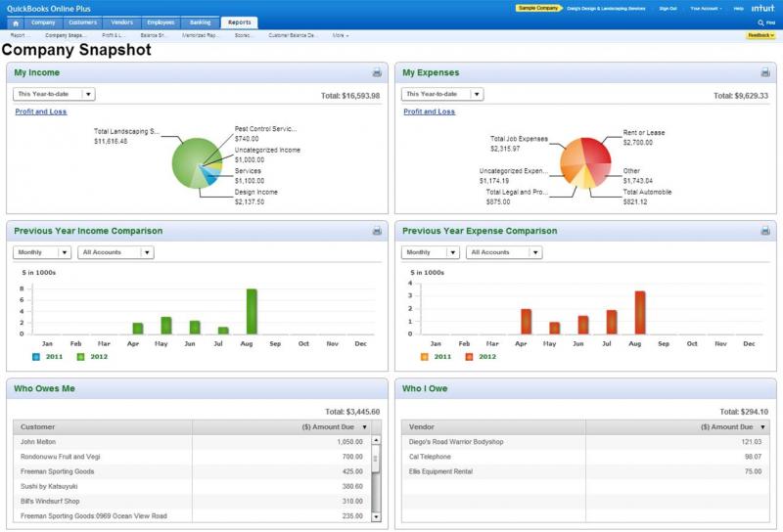Open Monthly dropdown in Income Comparison

click(x=42, y=252)
